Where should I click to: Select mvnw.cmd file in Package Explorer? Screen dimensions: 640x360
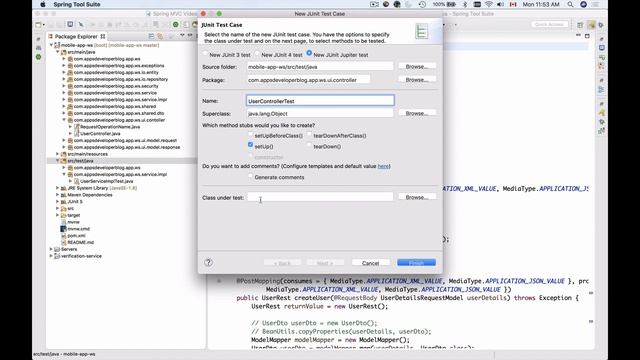click(78, 229)
